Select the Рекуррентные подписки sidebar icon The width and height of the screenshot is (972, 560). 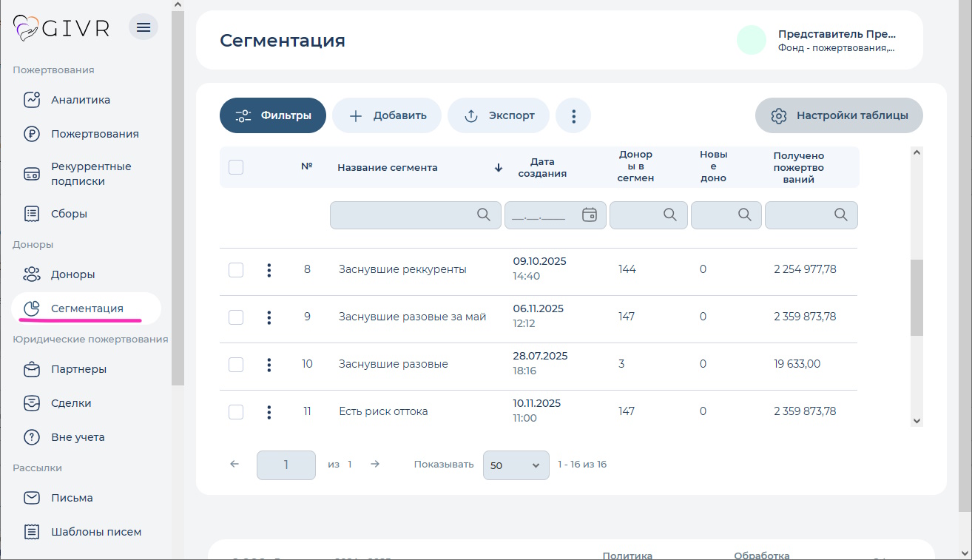(30, 173)
